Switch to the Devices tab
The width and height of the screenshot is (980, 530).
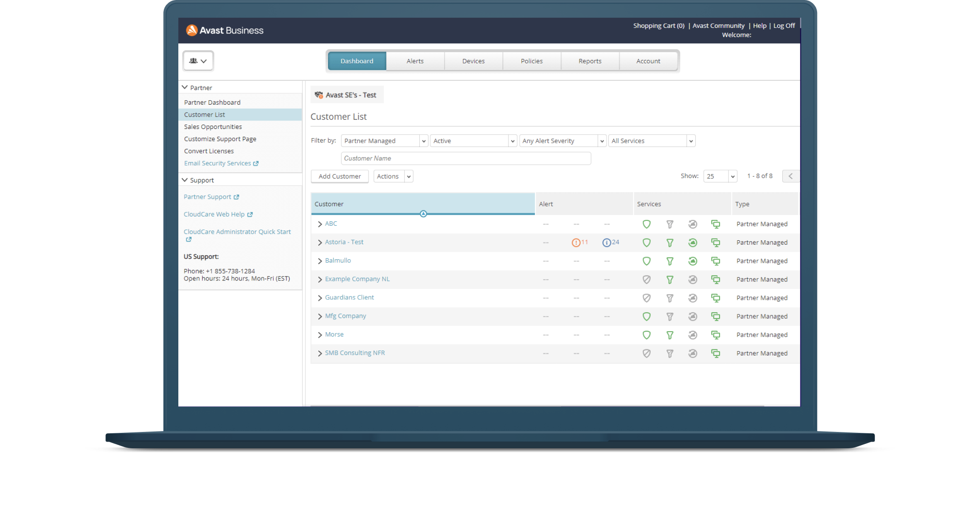pyautogui.click(x=473, y=61)
